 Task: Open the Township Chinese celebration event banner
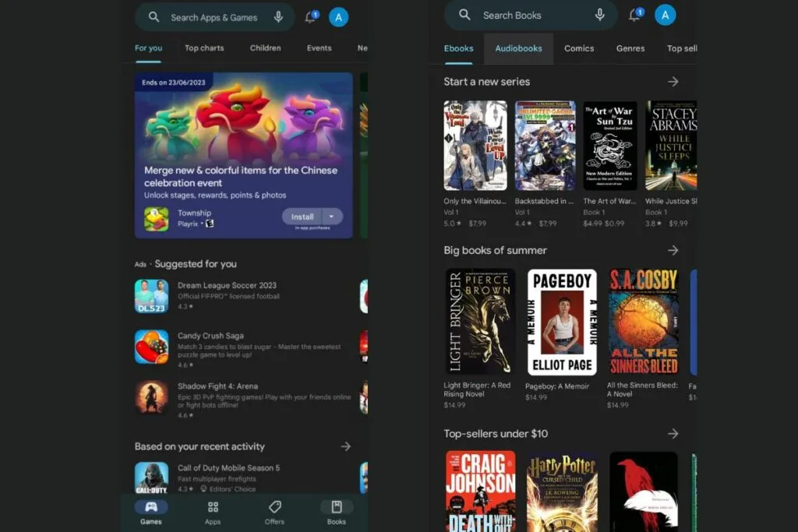coord(243,155)
